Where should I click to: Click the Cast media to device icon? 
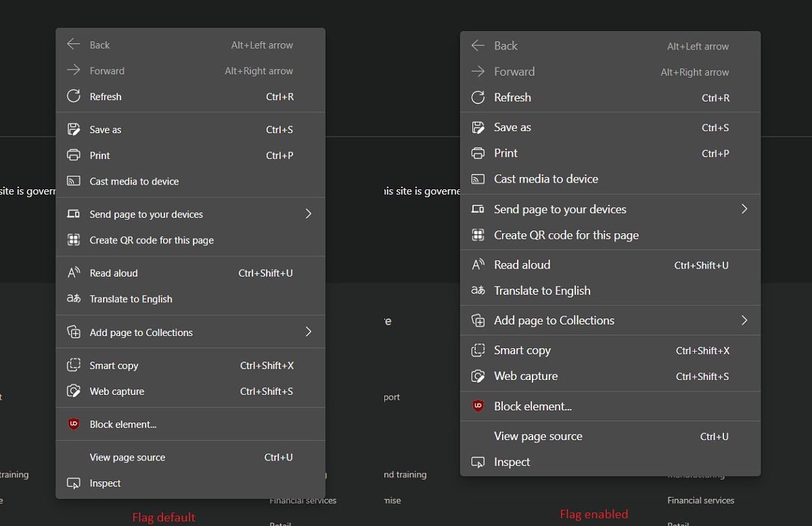click(74, 181)
